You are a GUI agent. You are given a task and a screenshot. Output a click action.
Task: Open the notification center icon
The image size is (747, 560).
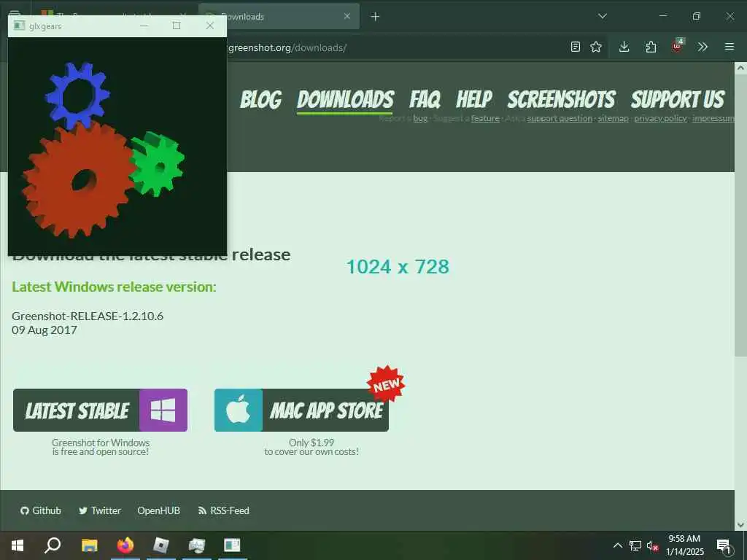[724, 545]
